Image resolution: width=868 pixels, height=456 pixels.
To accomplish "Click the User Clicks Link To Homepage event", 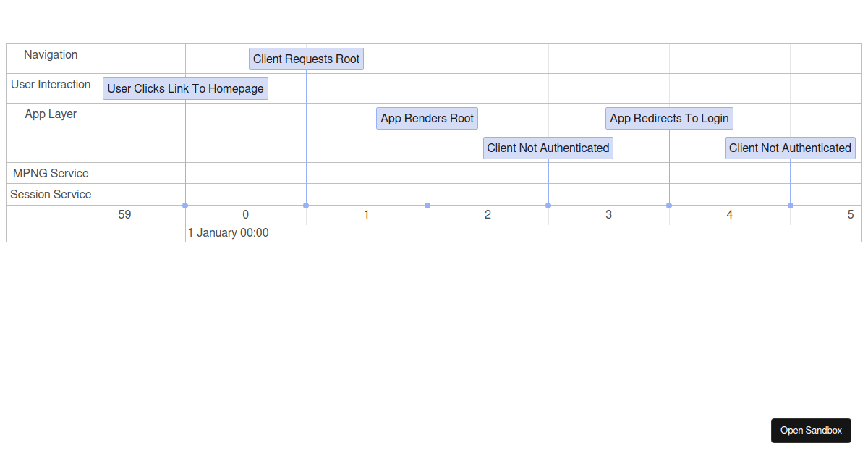I will click(184, 88).
